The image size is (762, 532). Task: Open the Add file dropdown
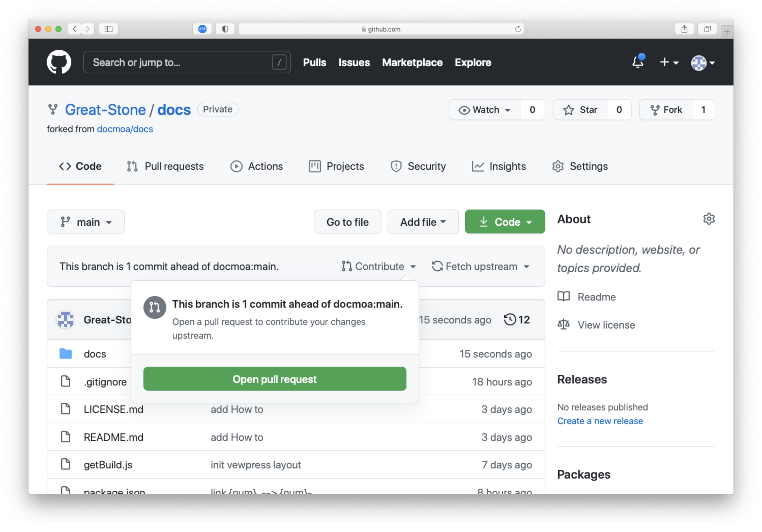coord(423,222)
